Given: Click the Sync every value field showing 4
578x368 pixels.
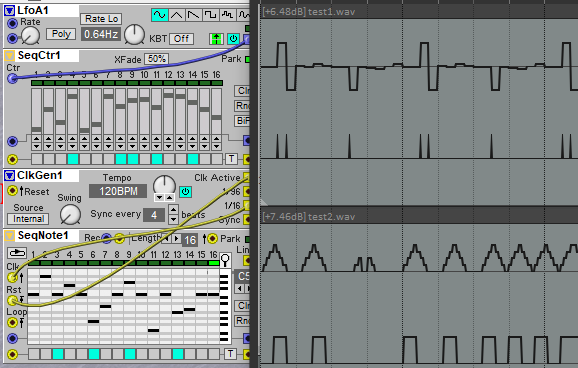Looking at the screenshot, I should coord(154,215).
